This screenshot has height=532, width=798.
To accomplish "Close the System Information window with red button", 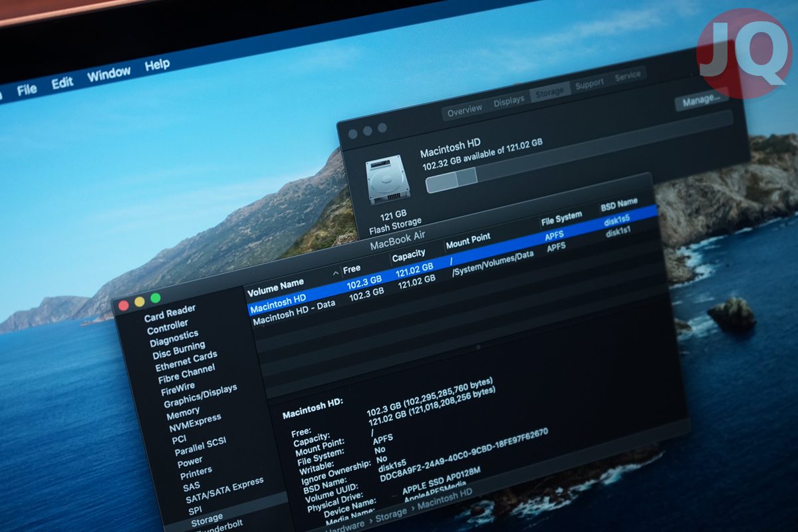I will (x=123, y=306).
